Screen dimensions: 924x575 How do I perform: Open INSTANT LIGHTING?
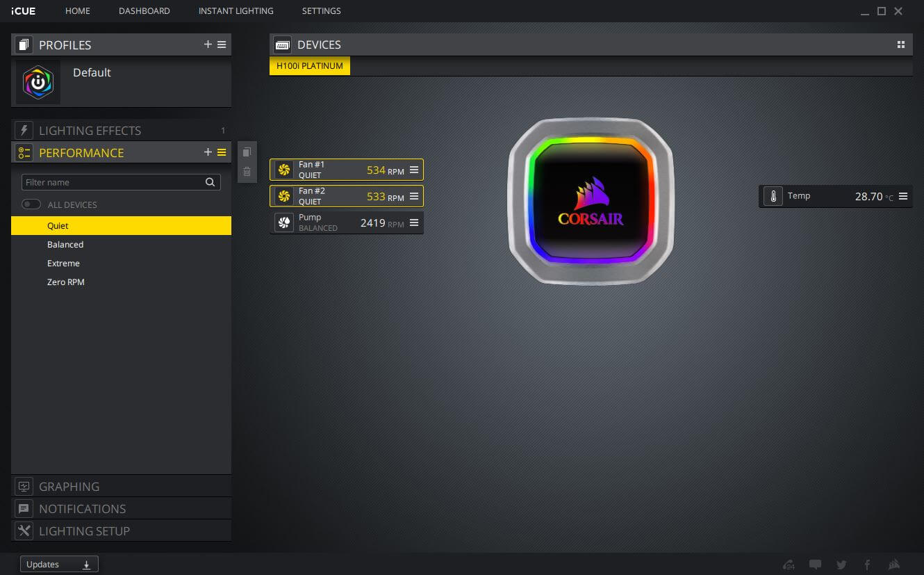click(x=236, y=11)
